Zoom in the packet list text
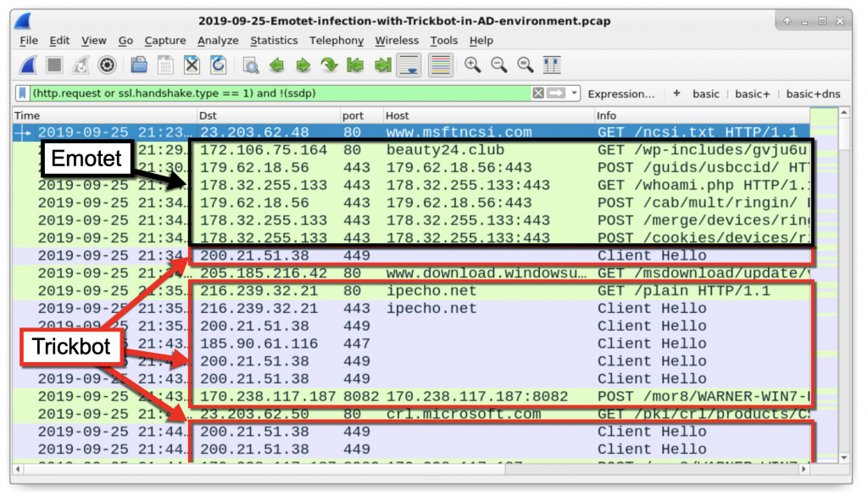Screen dimensions: 868x497 pos(472,65)
